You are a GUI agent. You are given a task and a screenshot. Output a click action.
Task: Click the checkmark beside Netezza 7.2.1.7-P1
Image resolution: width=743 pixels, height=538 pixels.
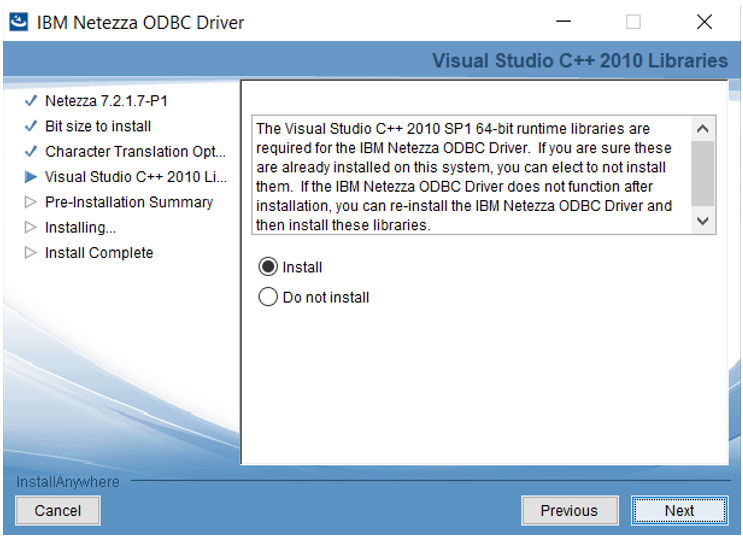31,100
